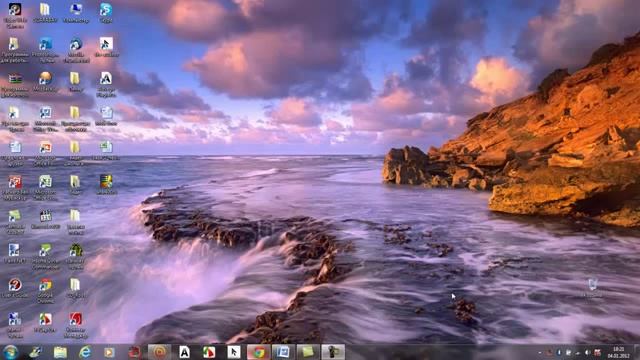640x360 pixels.
Task: Click the green-red arrow icon on taskbar
Action: 209,352
